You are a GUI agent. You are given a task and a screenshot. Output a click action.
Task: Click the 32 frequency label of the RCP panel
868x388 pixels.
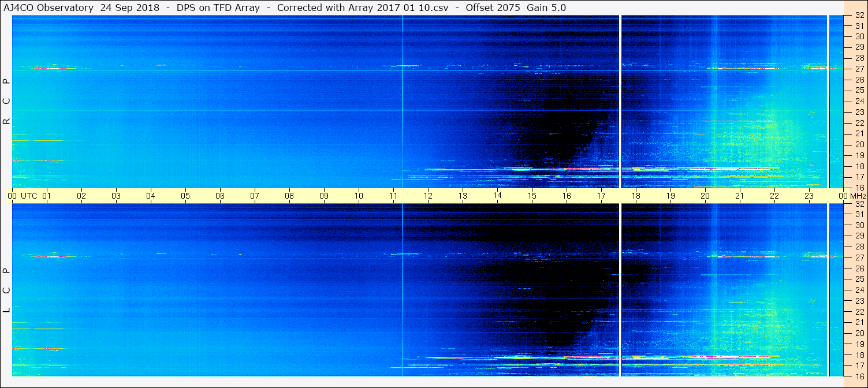pyautogui.click(x=859, y=16)
